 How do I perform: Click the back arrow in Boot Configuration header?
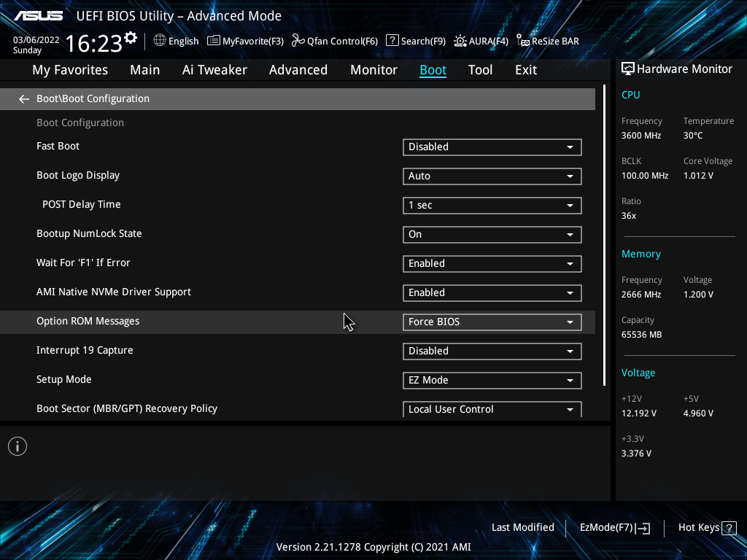click(24, 99)
